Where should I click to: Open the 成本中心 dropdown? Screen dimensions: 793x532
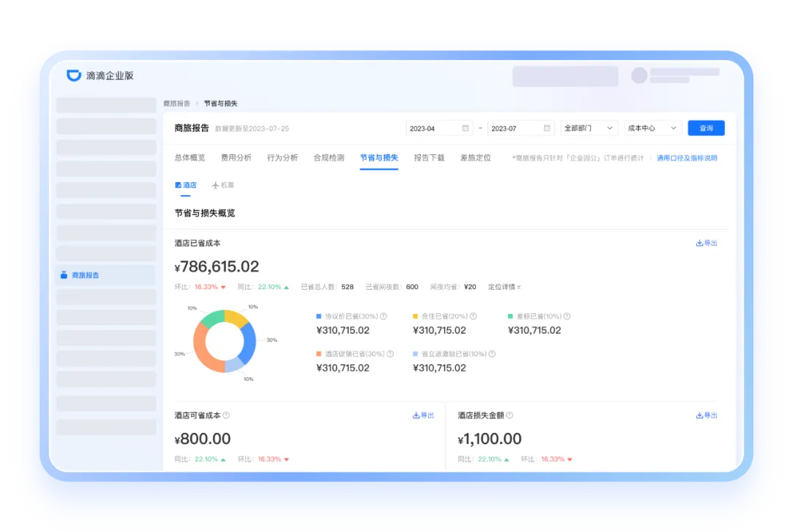[x=653, y=128]
